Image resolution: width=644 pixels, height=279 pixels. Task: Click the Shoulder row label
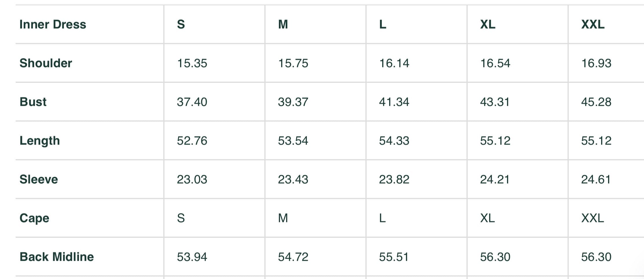click(46, 63)
